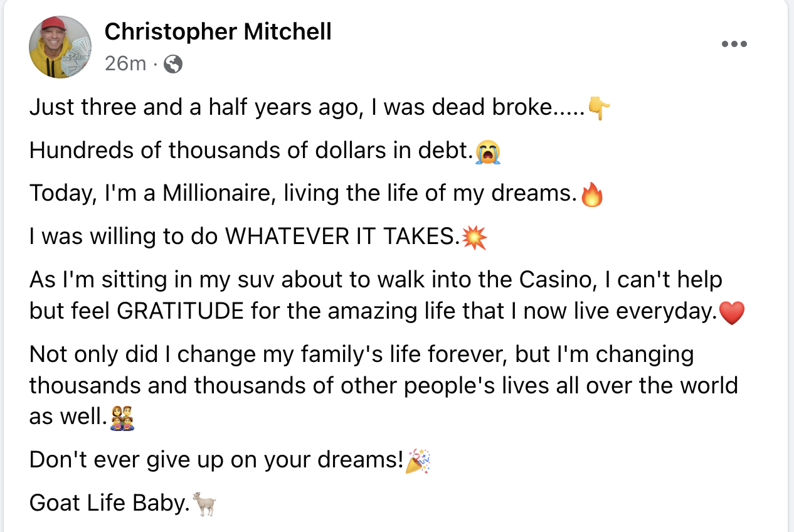Click 'Don't ever give up on your dreams!'
The width and height of the screenshot is (794, 532).
[216, 460]
